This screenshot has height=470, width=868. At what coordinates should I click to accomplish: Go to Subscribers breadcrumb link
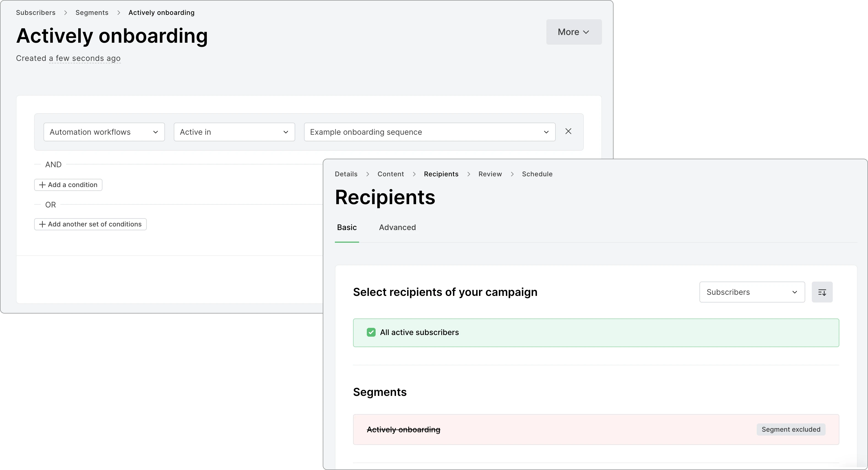tap(36, 13)
